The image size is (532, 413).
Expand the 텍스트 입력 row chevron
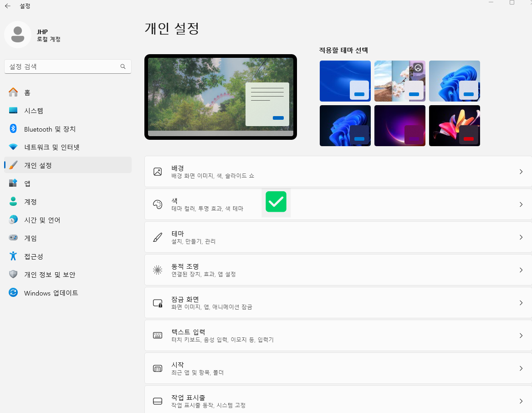click(x=521, y=335)
